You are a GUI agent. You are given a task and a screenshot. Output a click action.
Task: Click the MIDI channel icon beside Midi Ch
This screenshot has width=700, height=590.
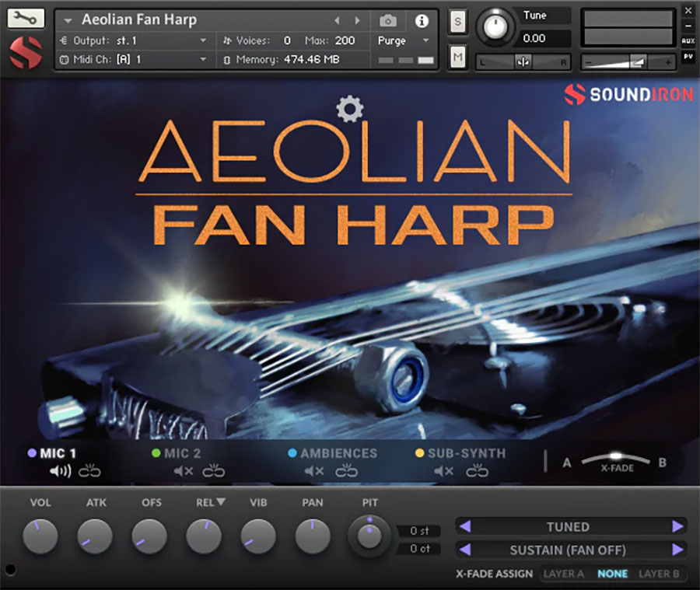[65, 59]
